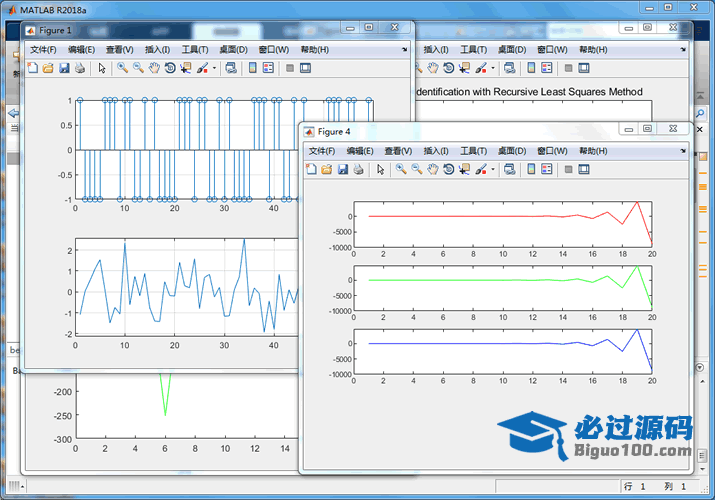Click New Figure icon in Figure 1 toolbar
The image size is (715, 500).
click(x=32, y=68)
